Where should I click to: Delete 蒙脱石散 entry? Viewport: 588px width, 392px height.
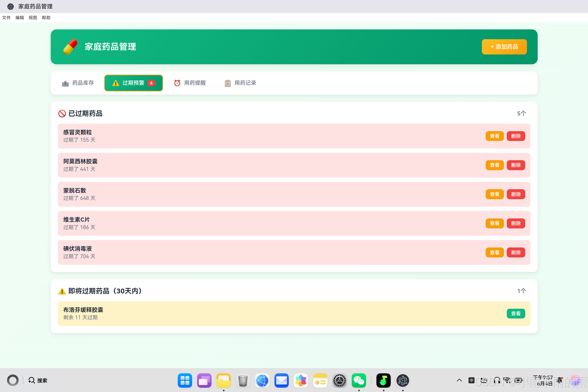(516, 194)
